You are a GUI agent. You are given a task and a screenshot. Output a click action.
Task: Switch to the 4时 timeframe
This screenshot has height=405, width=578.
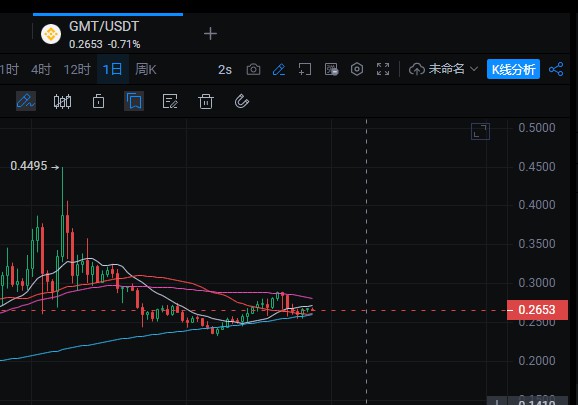pyautogui.click(x=41, y=69)
